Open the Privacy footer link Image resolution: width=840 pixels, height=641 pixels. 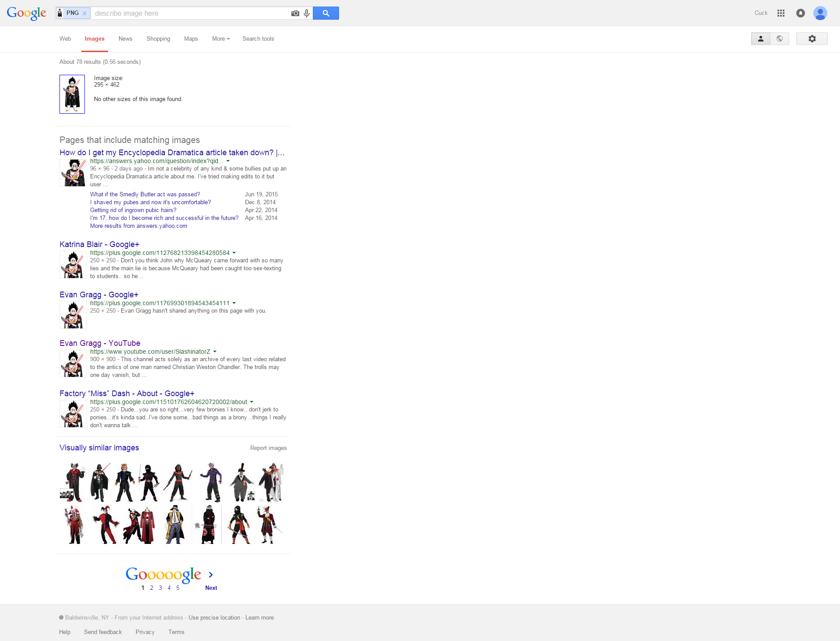pos(145,632)
